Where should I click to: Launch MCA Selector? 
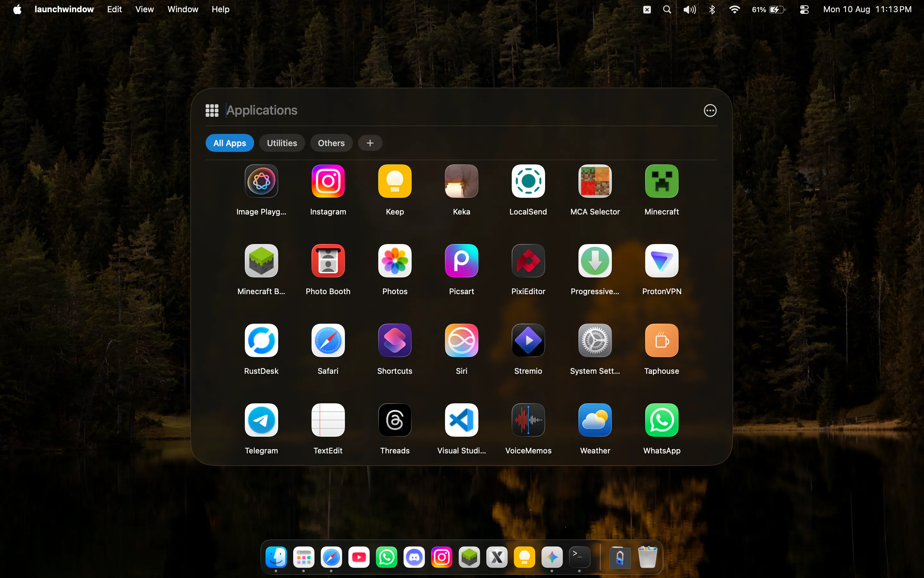(595, 181)
